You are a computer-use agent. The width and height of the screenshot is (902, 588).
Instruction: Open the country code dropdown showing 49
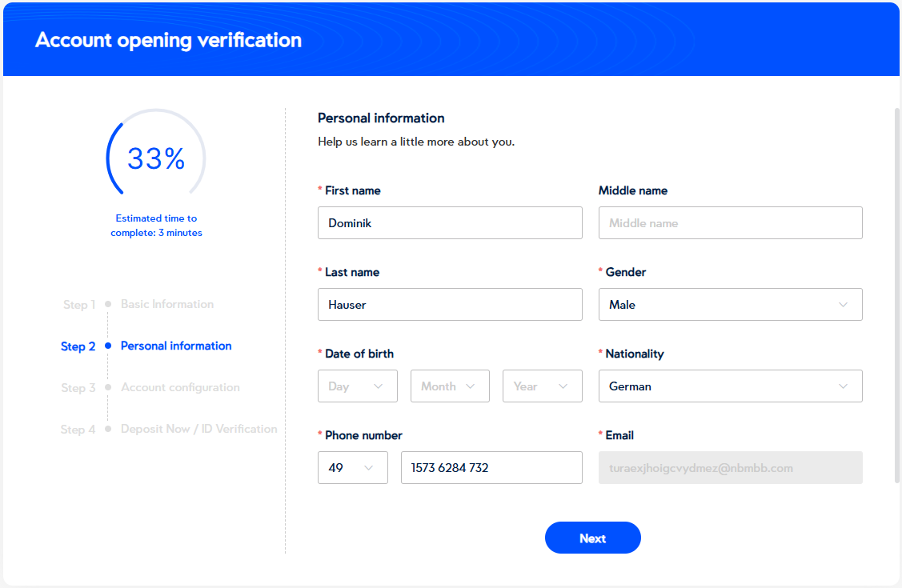click(x=353, y=468)
